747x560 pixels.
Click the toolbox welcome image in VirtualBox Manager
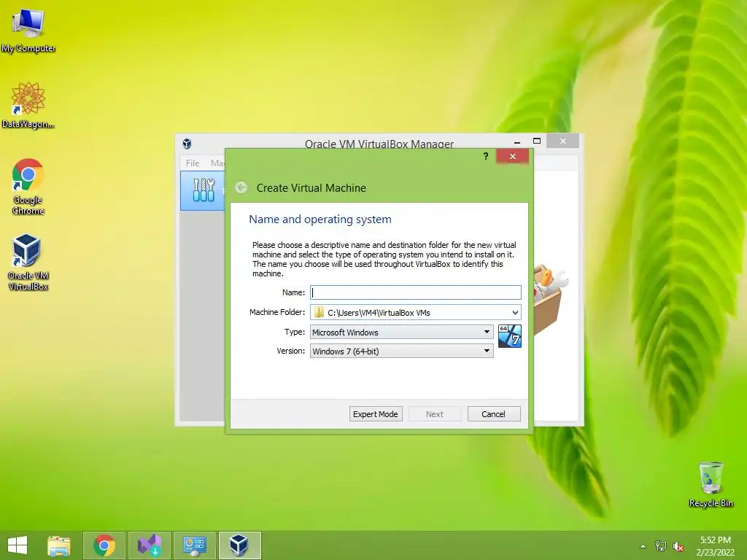551,300
